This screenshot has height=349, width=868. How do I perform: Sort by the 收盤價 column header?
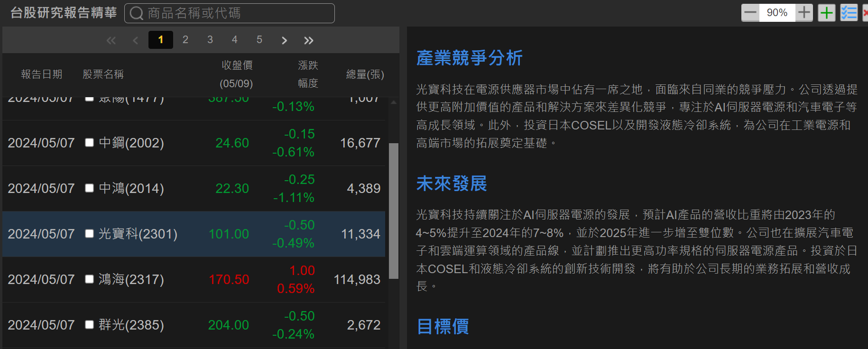237,74
